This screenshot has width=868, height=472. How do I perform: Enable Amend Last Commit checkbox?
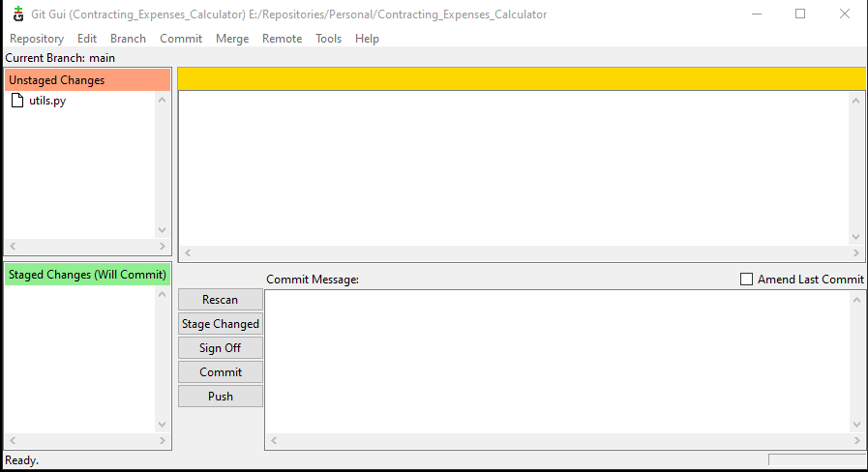click(746, 280)
